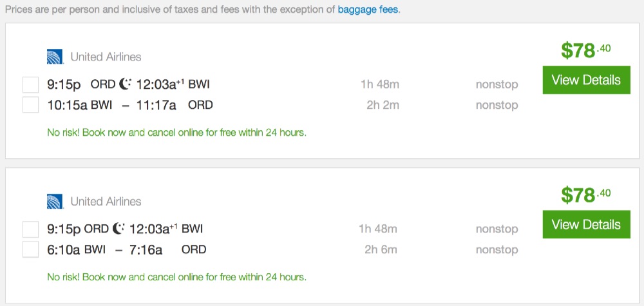Click the 2h 2m flight duration
This screenshot has width=644, height=306.
[383, 105]
